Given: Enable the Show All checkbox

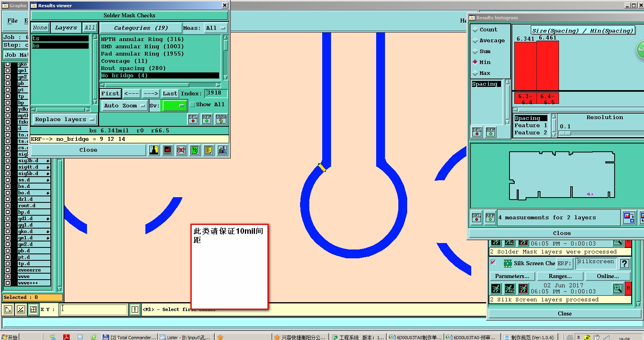Looking at the screenshot, I should click(193, 105).
